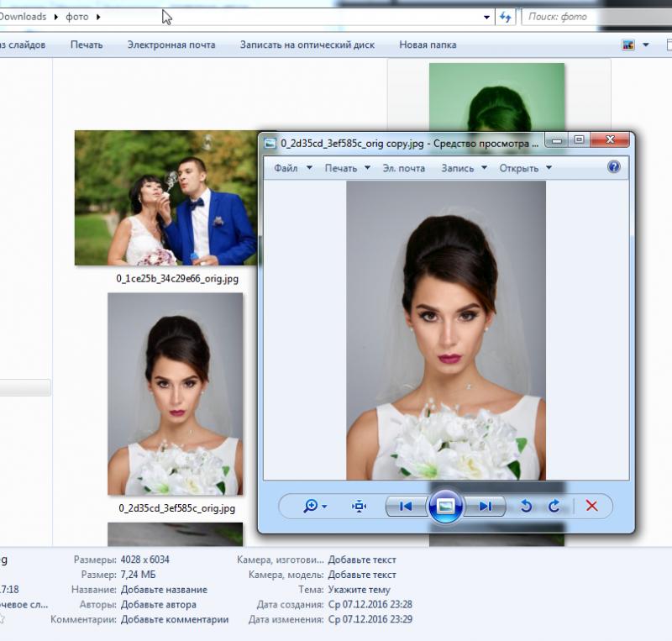Click Добавьте текст beside Камера, модель
The image size is (672, 641).
(x=362, y=575)
